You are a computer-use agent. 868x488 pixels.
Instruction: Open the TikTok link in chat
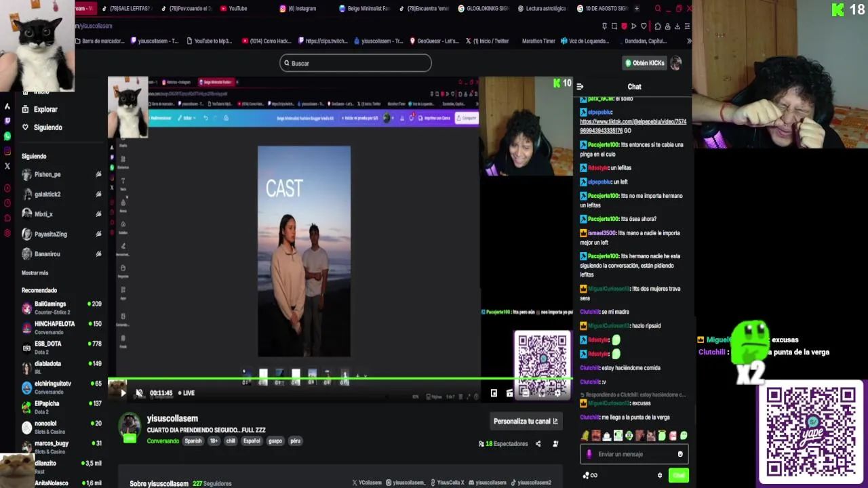(x=633, y=126)
